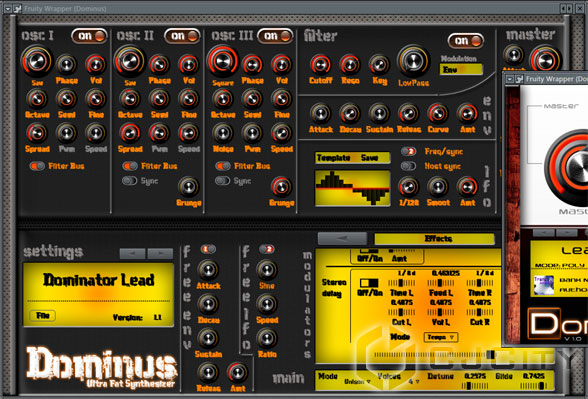Click the OSC II Grunge knob
Image resolution: width=588 pixels, height=399 pixels.
coord(188,187)
